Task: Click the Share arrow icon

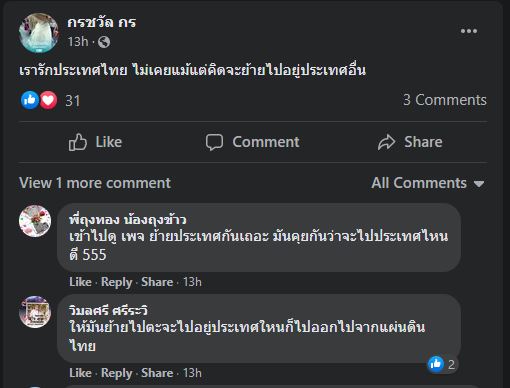Action: pyautogui.click(x=387, y=142)
